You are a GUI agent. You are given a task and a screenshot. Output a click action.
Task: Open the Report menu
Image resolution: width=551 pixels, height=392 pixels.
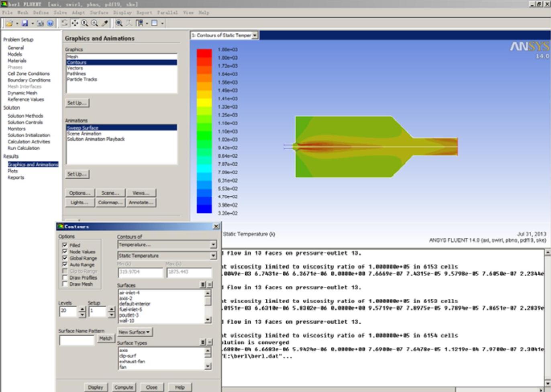click(x=144, y=13)
